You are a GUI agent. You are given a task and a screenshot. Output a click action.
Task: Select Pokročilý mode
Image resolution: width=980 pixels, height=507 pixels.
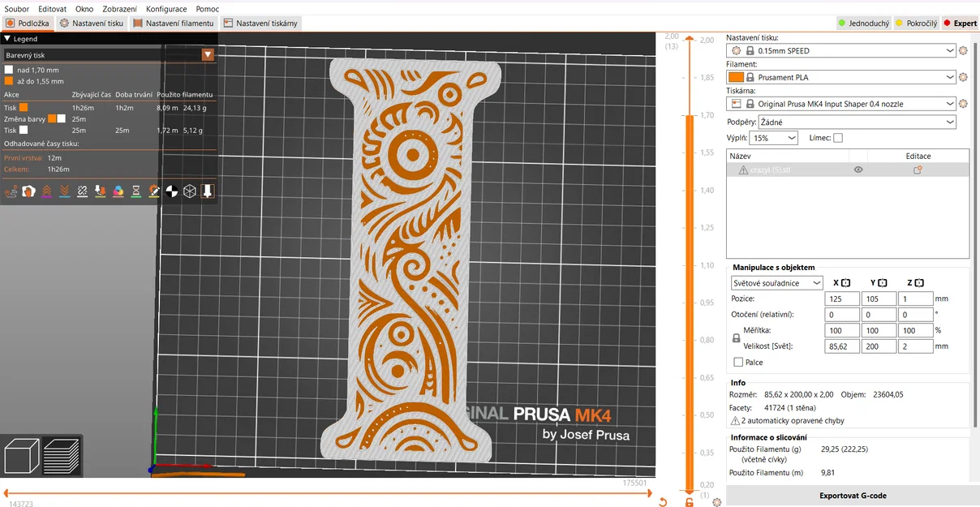[916, 24]
